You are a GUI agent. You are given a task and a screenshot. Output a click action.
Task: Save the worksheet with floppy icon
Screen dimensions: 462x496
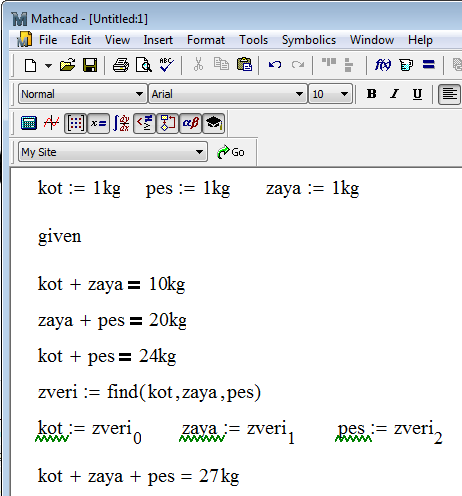coord(90,65)
